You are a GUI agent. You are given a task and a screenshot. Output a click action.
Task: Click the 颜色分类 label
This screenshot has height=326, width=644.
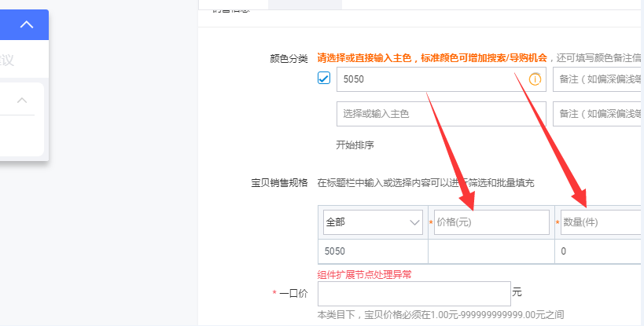pyautogui.click(x=289, y=59)
